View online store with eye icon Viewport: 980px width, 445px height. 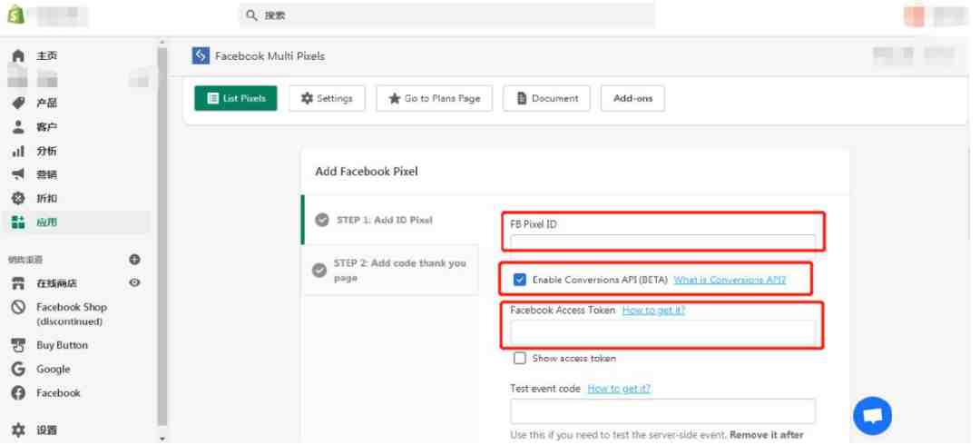134,283
